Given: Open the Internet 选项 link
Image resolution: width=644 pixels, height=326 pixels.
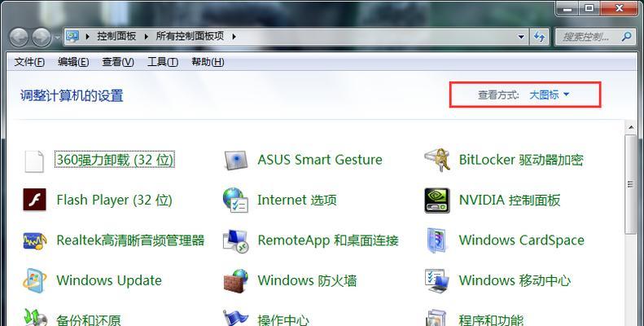Looking at the screenshot, I should [x=297, y=200].
